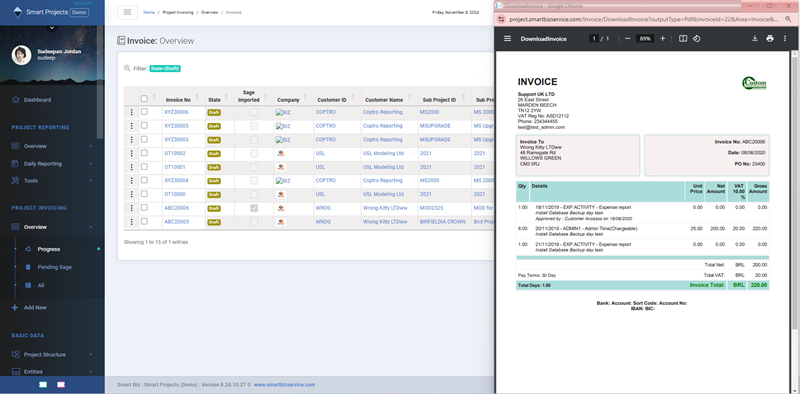Open row actions menu for XYZ30006
Image resolution: width=800 pixels, height=394 pixels.
pos(132,112)
